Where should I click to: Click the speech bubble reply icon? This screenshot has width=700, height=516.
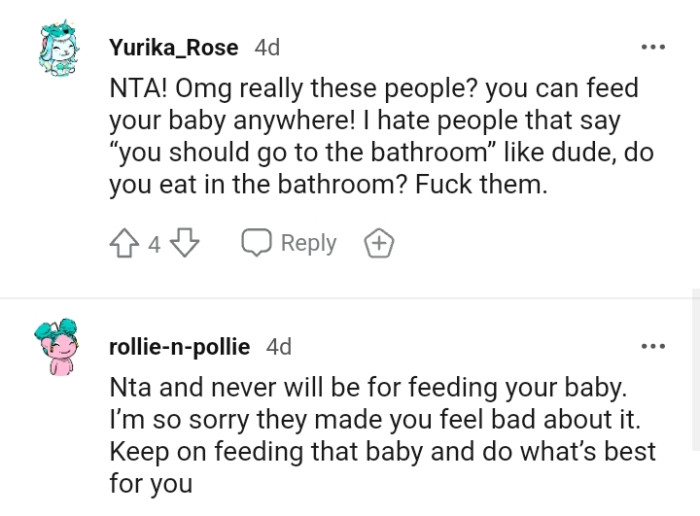click(x=257, y=244)
